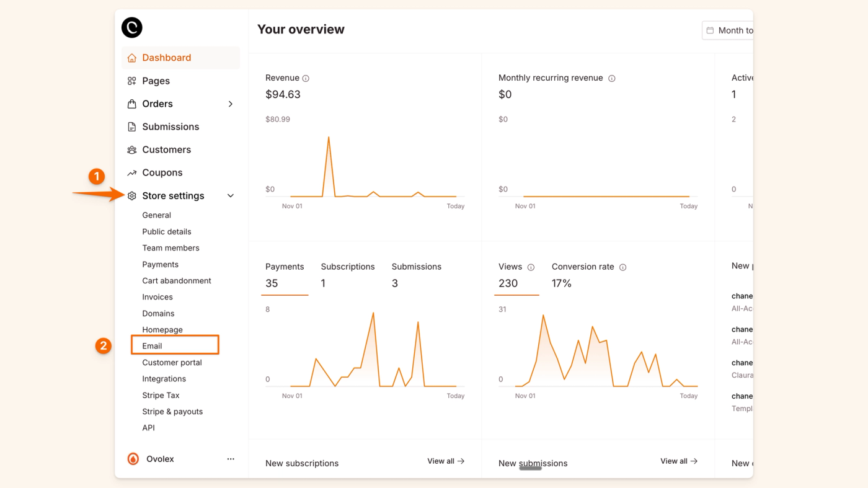Click the black circular app logo
Screen dimensions: 868x488
point(131,27)
